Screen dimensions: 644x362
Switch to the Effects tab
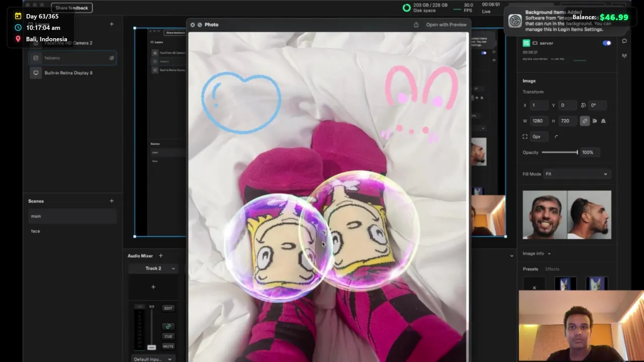click(552, 269)
